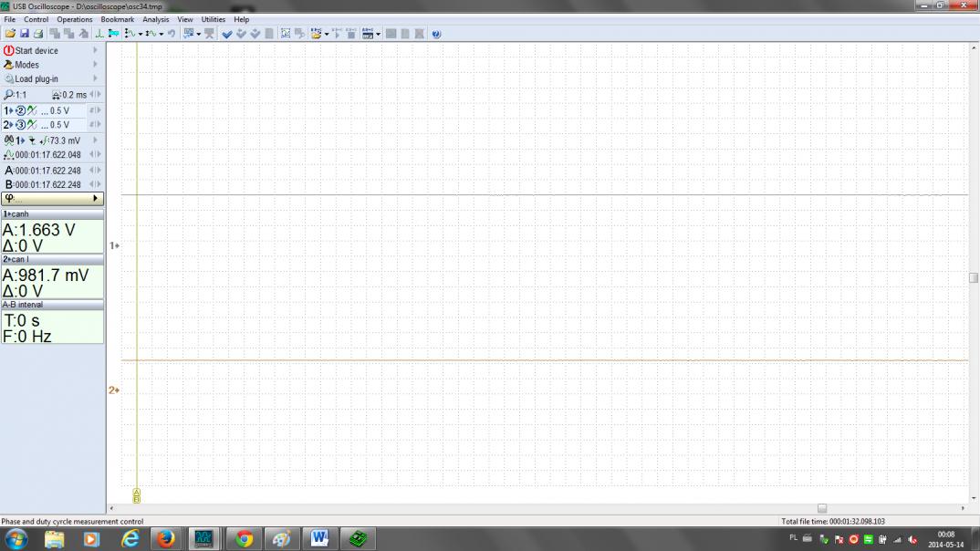Click the A/B cursor marker below graph
980x551 pixels.
pyautogui.click(x=137, y=495)
